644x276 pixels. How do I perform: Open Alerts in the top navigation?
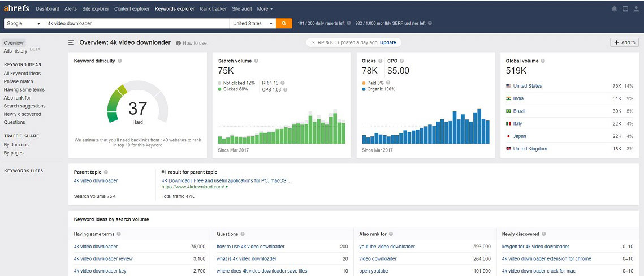71,8
